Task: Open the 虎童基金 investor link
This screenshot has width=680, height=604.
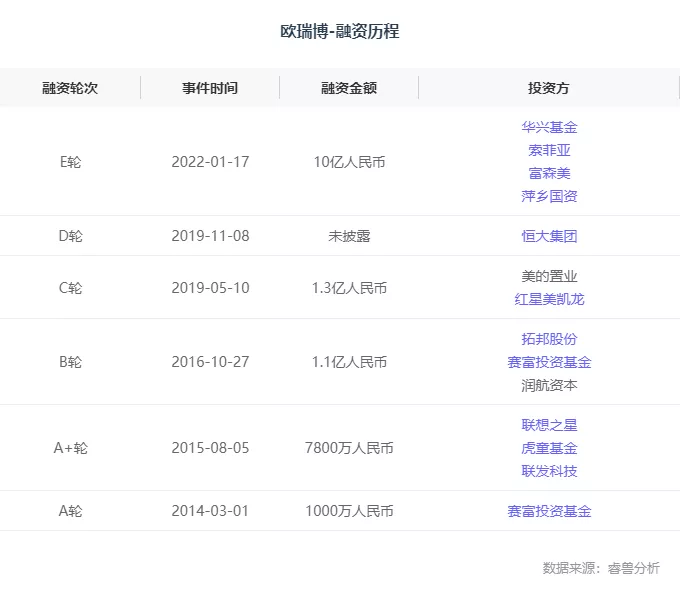Action: click(x=549, y=448)
